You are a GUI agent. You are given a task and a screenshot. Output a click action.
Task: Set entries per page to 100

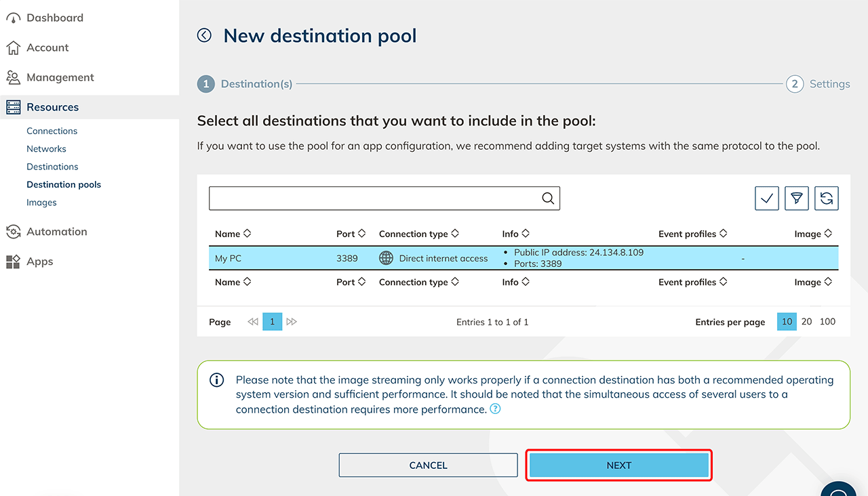click(827, 322)
